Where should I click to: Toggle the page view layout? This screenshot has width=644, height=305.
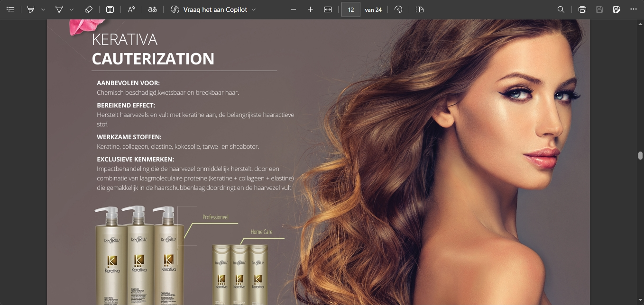pyautogui.click(x=419, y=9)
